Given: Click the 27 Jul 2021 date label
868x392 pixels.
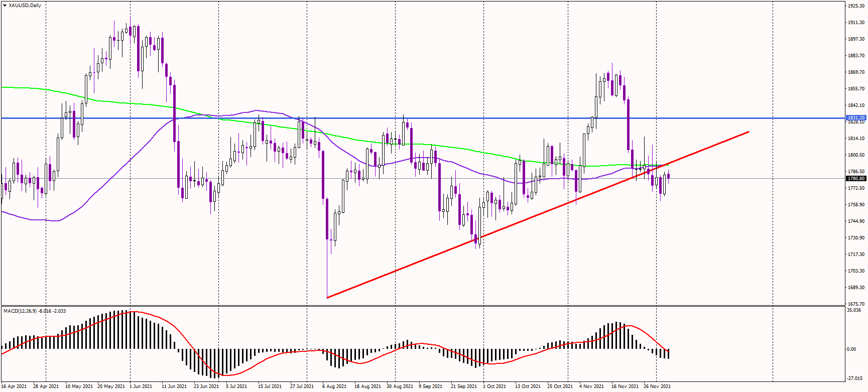Looking at the screenshot, I should coord(302,386).
